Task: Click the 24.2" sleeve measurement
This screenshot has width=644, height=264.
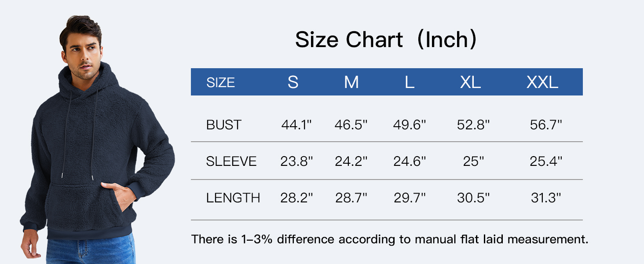Action: [x=351, y=161]
